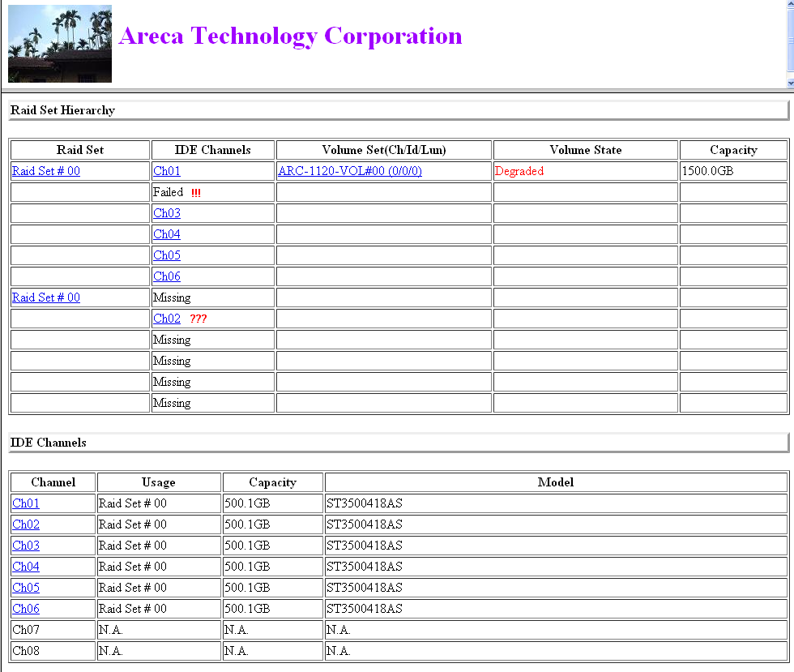Viewport: 794px width, 672px height.
Task: Open Ch04 link in Raid Set Hierarchy table
Action: click(x=167, y=234)
